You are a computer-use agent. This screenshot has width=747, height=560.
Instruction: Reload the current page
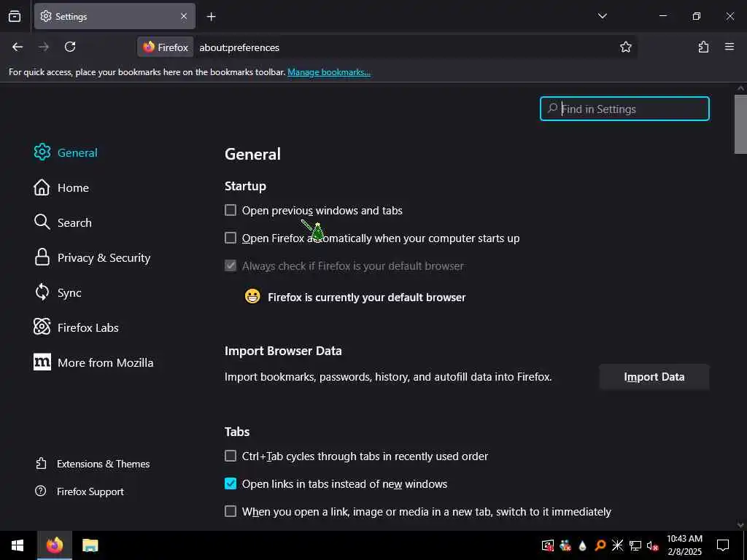[x=70, y=47]
